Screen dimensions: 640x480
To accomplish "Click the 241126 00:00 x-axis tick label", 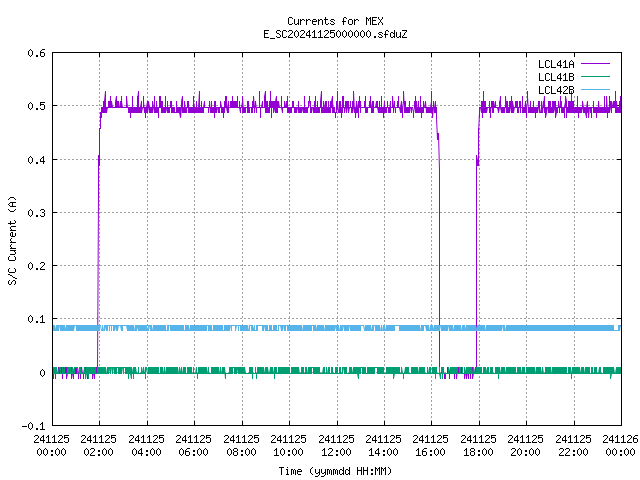I will pyautogui.click(x=620, y=446).
